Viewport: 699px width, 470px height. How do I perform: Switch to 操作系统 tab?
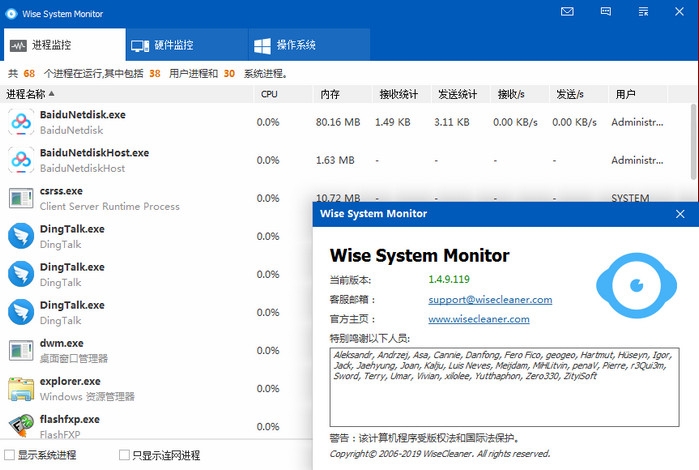tap(309, 45)
